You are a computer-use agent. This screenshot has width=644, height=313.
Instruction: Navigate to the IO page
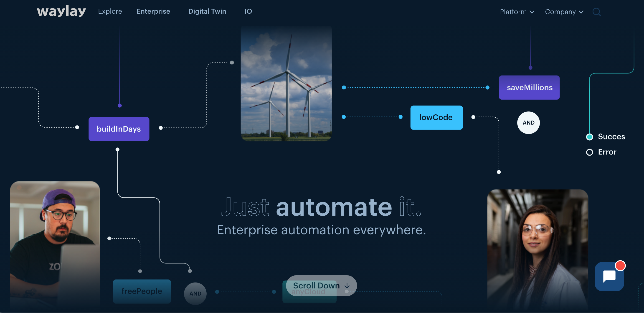248,11
